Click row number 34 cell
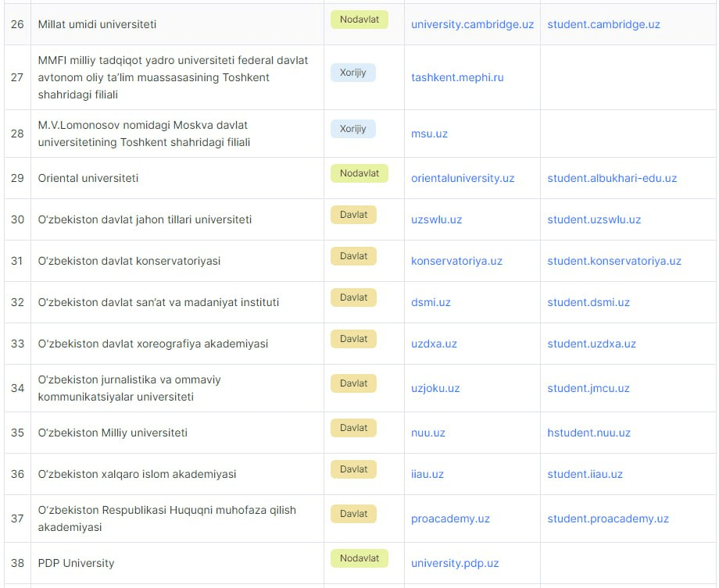This screenshot has height=588, width=719. point(17,388)
